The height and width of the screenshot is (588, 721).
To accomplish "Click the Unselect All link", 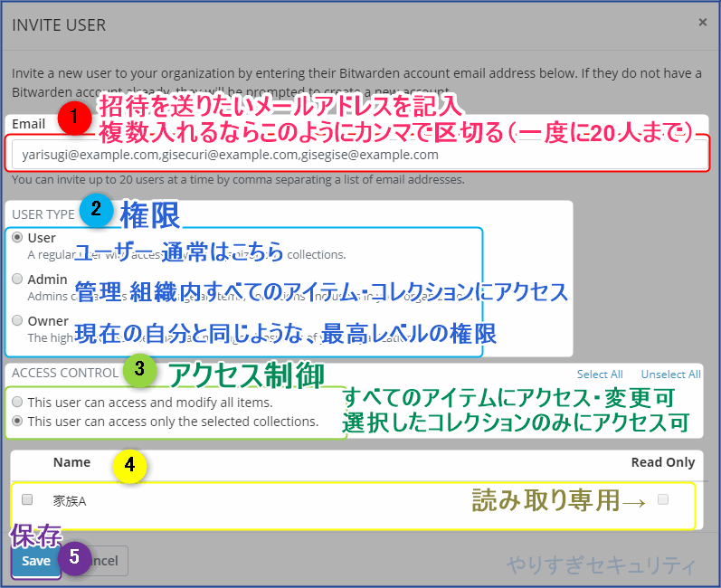I will [670, 375].
